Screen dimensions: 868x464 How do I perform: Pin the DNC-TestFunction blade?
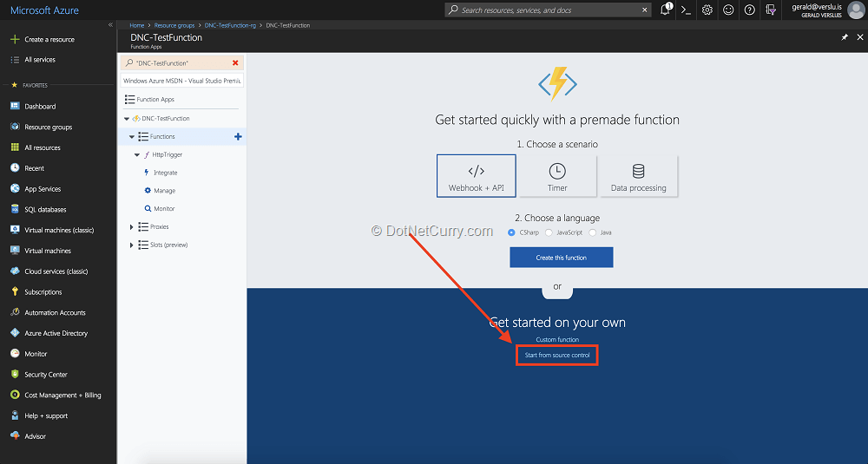[x=845, y=37]
